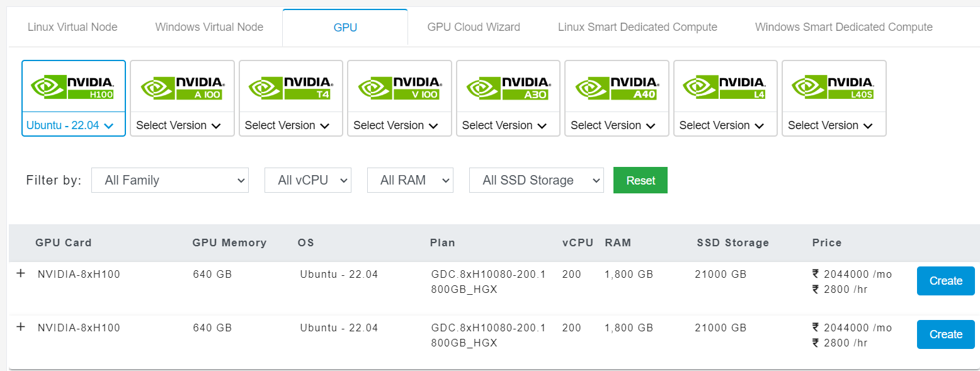Click ₹ 2800 /hr price in second row
Viewport: 980px width, 371px height.
coord(840,343)
